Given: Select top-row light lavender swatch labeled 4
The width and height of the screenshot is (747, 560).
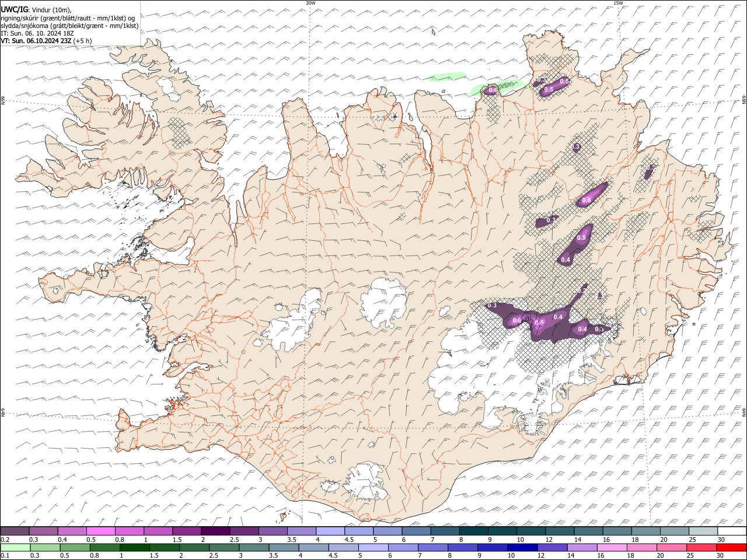Looking at the screenshot, I should point(330,531).
